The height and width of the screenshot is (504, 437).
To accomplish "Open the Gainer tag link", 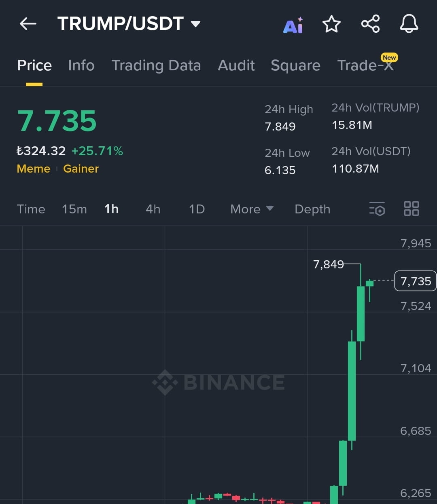I will coord(81,169).
